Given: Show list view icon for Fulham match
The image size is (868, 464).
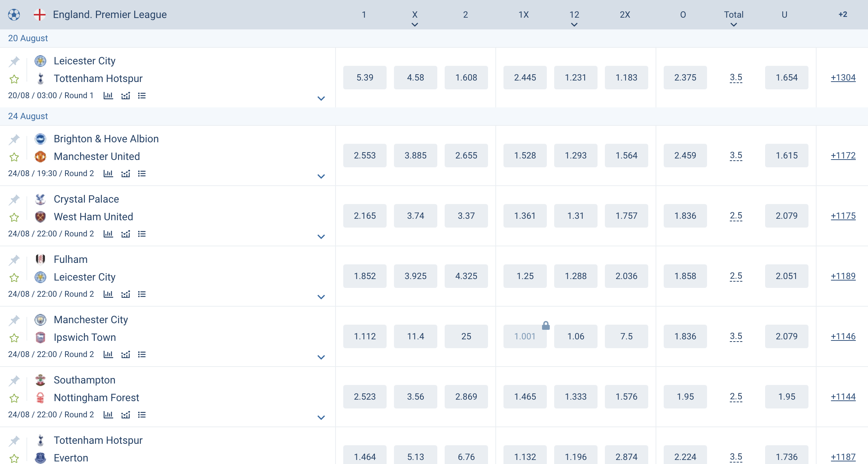Looking at the screenshot, I should click(142, 294).
